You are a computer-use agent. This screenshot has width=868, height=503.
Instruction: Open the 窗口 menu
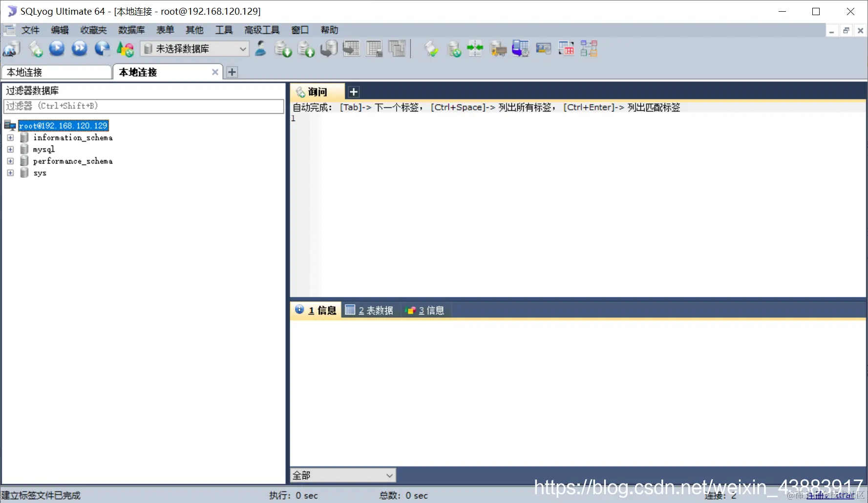point(300,30)
